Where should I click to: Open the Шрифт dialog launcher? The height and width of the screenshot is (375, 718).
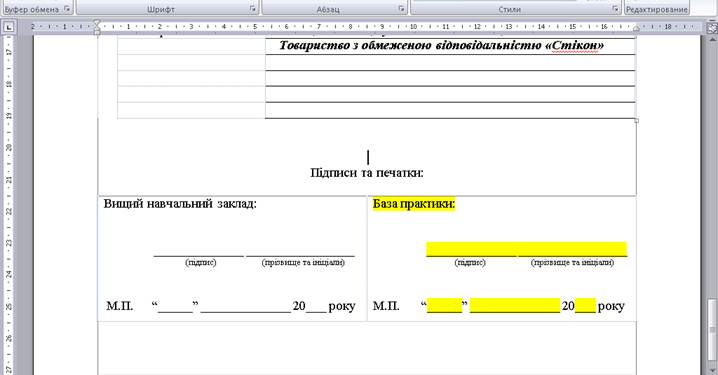253,9
